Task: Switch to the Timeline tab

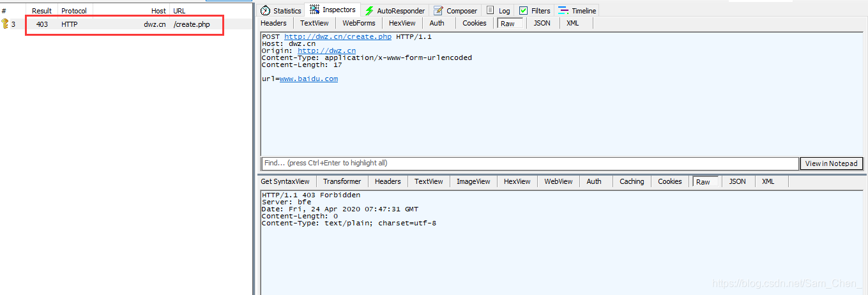Action: pos(577,11)
